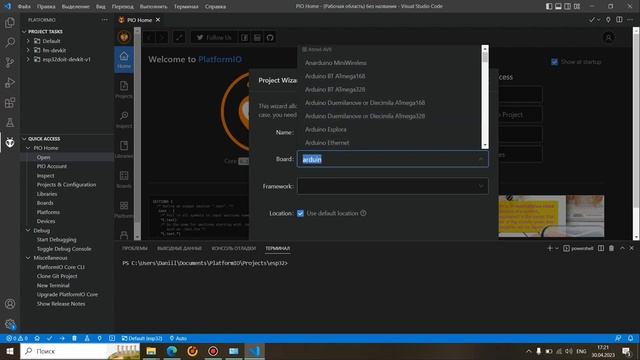Open the Терминал menu
This screenshot has height=360, width=640.
[186, 6]
